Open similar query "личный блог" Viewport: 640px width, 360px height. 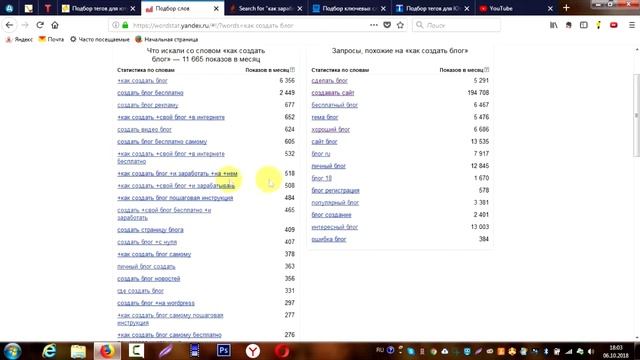coord(329,166)
